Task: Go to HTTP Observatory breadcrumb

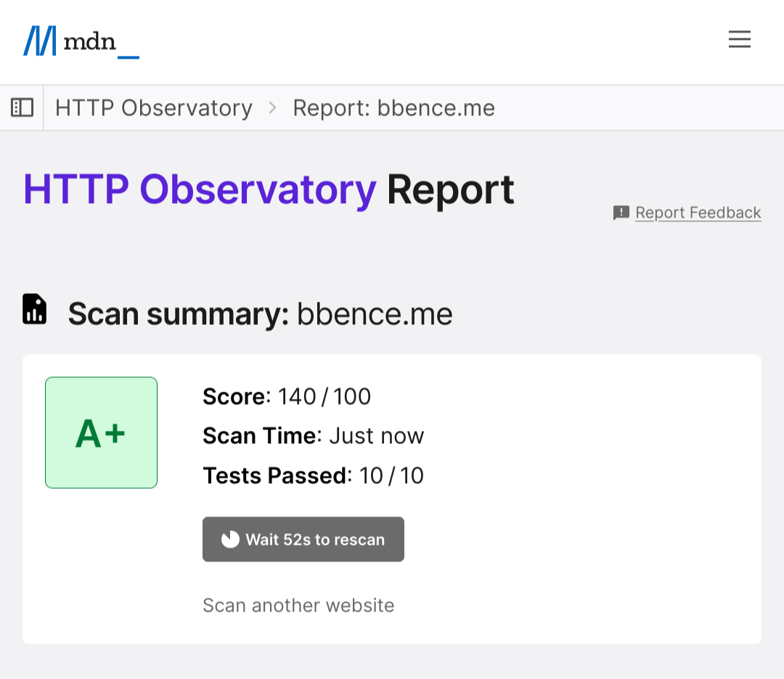Action: [154, 108]
